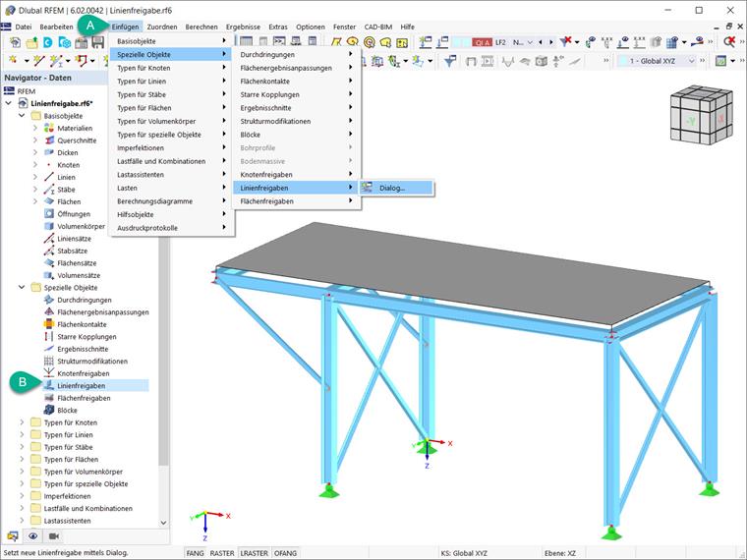Screen dimensions: 747x560
Task: Select Starre Kopplungen in the navigator
Action: tap(86, 336)
